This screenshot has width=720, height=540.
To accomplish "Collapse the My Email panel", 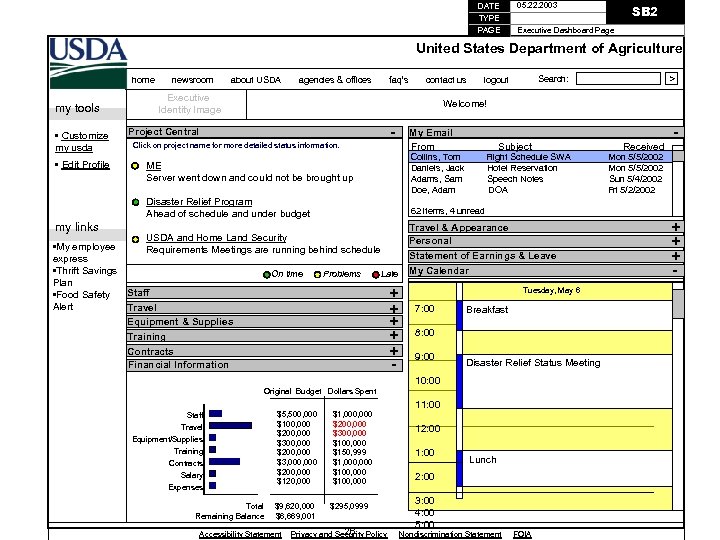I will pos(675,133).
